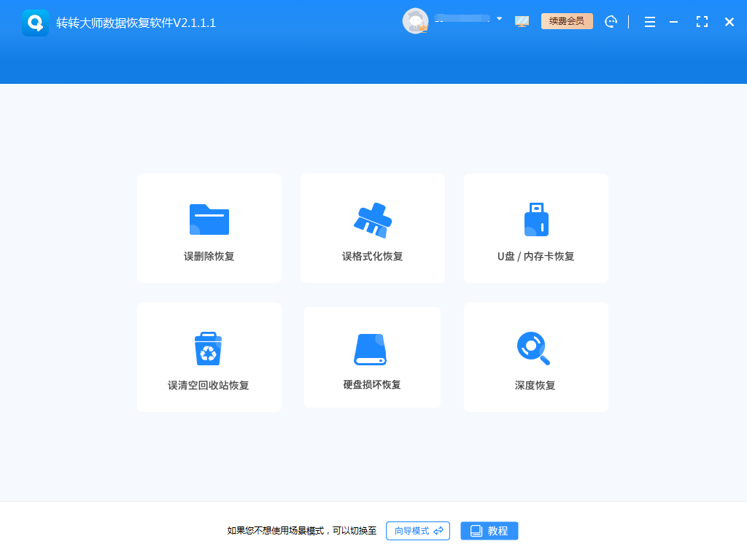The image size is (747, 560).
Task: Close the application window
Action: tap(729, 22)
